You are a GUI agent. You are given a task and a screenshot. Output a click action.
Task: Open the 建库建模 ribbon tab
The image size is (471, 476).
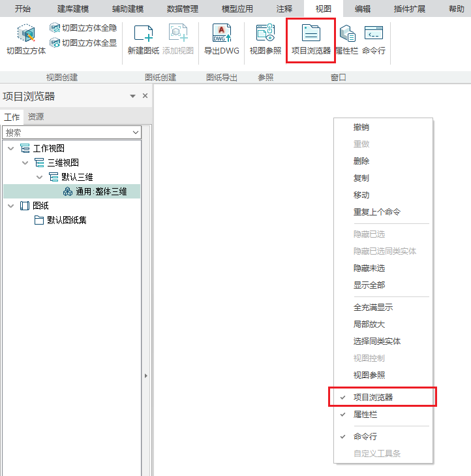[73, 8]
